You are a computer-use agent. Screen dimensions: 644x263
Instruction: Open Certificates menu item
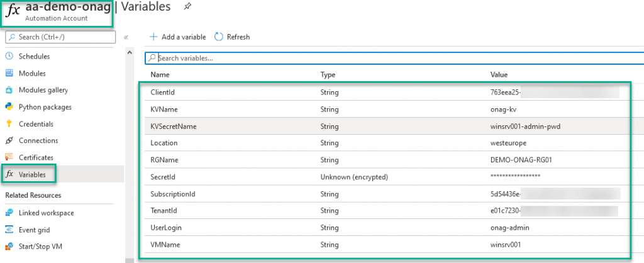(36, 157)
